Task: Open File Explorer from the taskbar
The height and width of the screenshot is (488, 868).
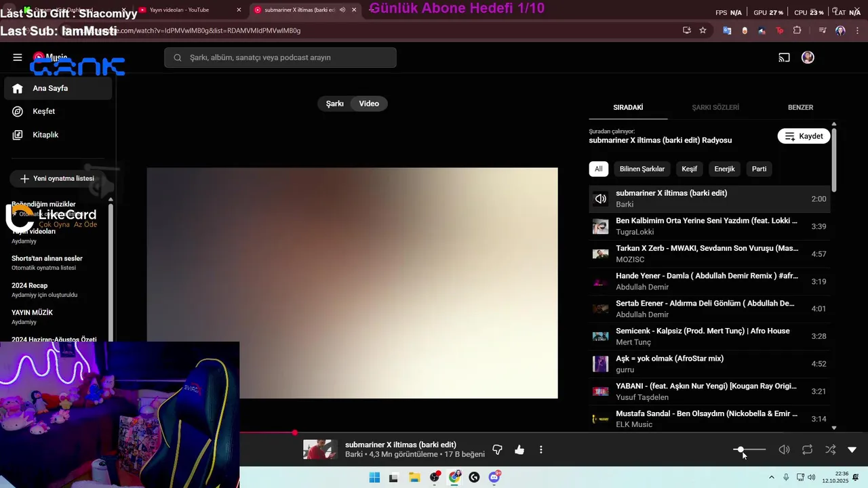Action: 414,478
